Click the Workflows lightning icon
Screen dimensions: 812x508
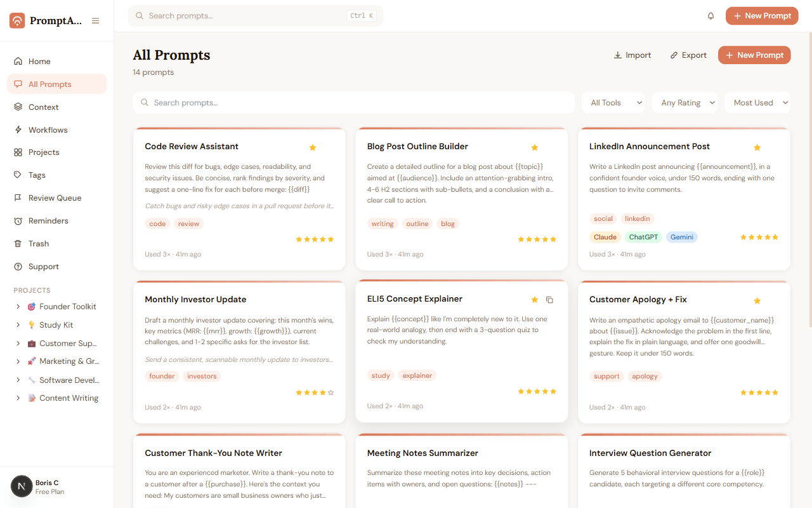point(18,130)
